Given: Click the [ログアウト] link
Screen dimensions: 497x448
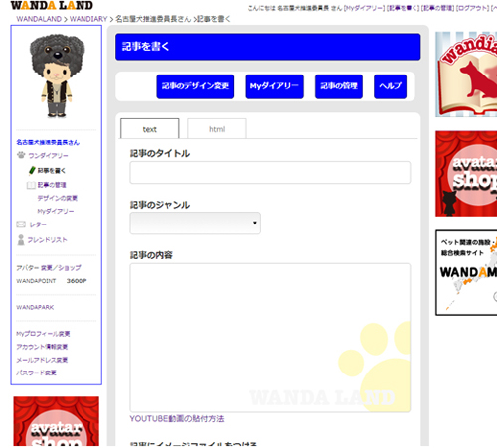Looking at the screenshot, I should click(472, 8).
